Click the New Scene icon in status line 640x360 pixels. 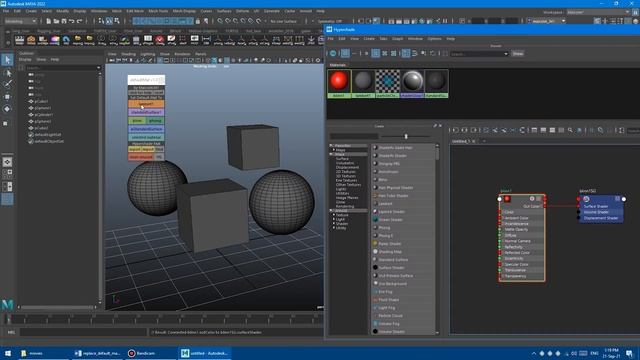point(49,21)
